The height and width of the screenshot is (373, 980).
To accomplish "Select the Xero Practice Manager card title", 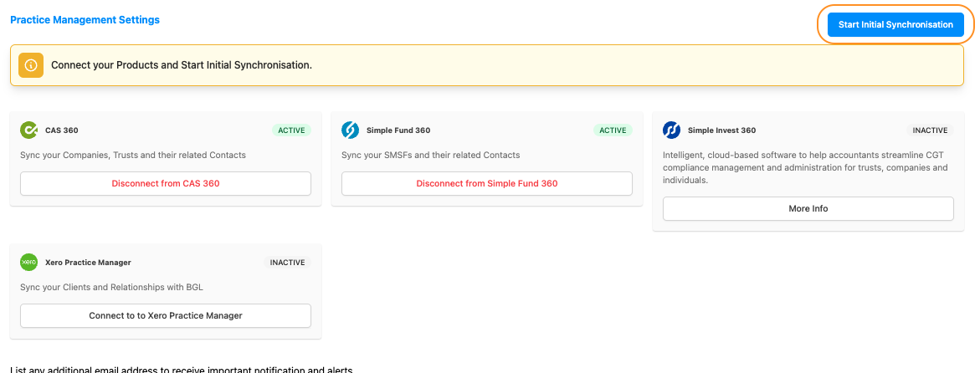I will (x=88, y=263).
